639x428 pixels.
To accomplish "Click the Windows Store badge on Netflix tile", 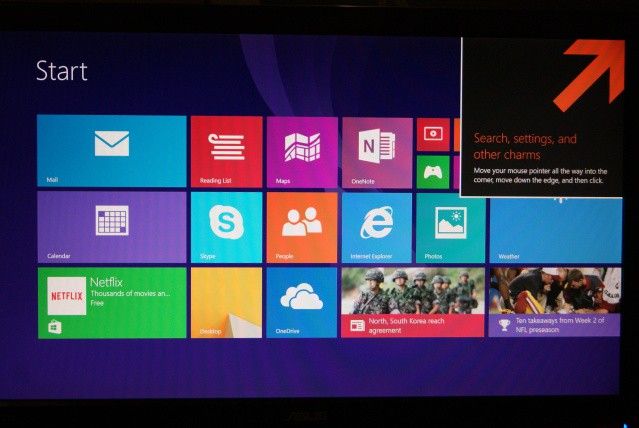I will (55, 327).
